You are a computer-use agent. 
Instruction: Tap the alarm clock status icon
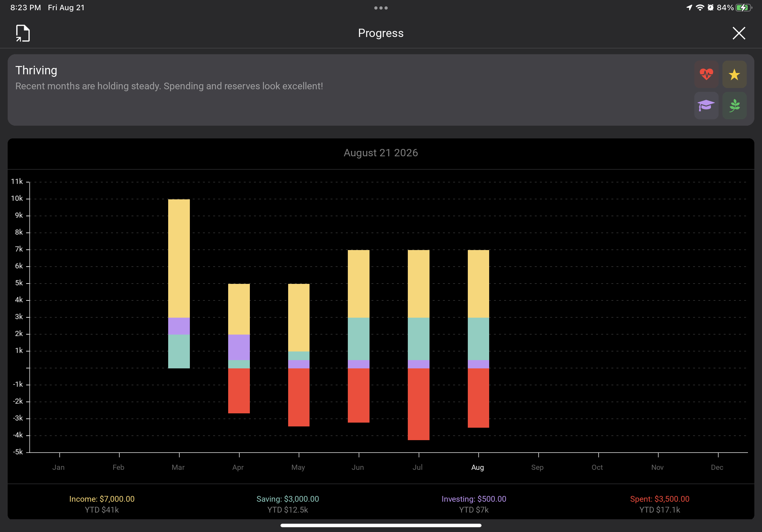pos(710,8)
